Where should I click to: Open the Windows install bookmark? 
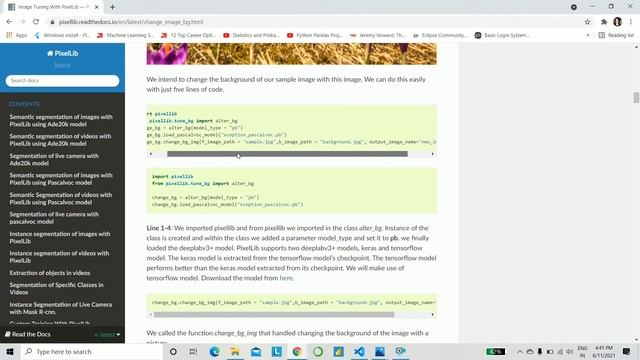(62, 36)
